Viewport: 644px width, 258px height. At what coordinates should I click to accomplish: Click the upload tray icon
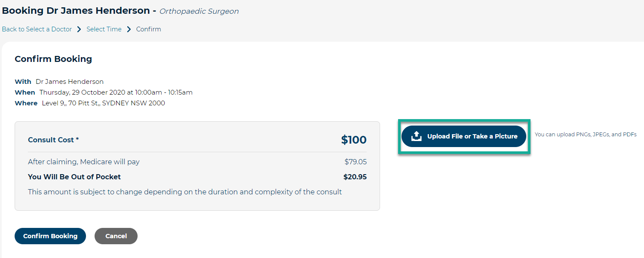[416, 136]
